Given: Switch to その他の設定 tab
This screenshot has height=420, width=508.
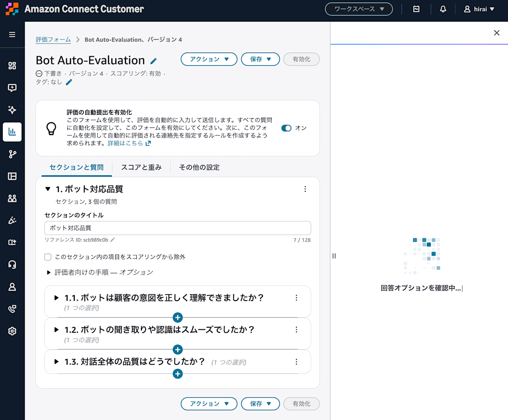Looking at the screenshot, I should 199,167.
